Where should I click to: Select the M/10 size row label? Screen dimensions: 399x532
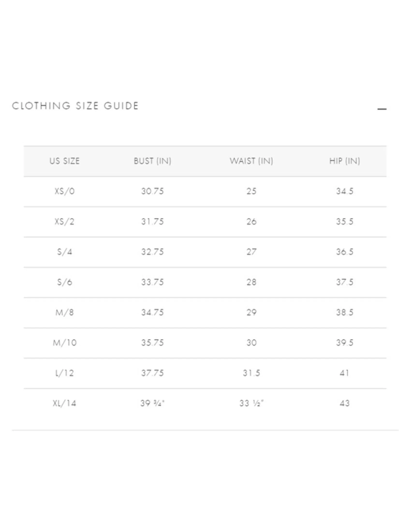(x=65, y=343)
